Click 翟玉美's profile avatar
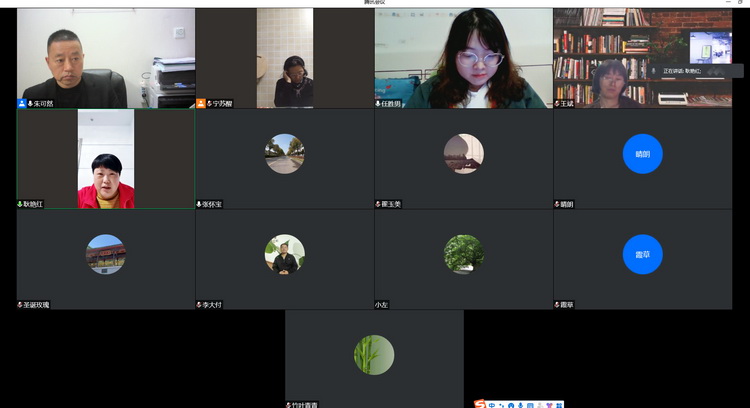The height and width of the screenshot is (408, 750). 463,154
